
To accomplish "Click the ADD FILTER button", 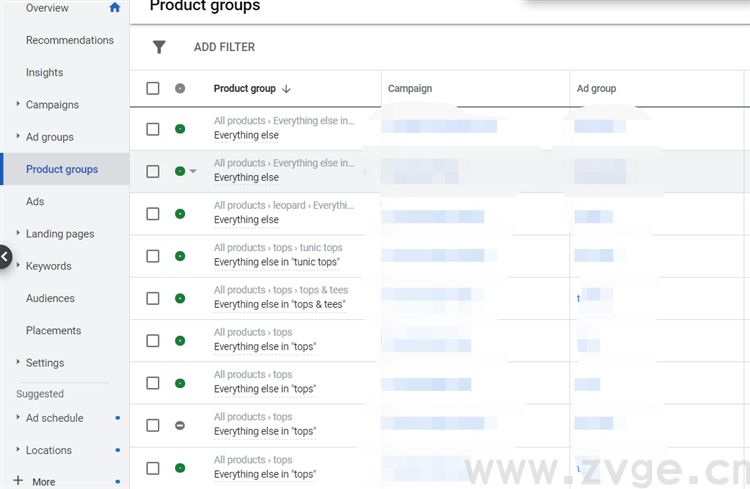I will (x=224, y=47).
